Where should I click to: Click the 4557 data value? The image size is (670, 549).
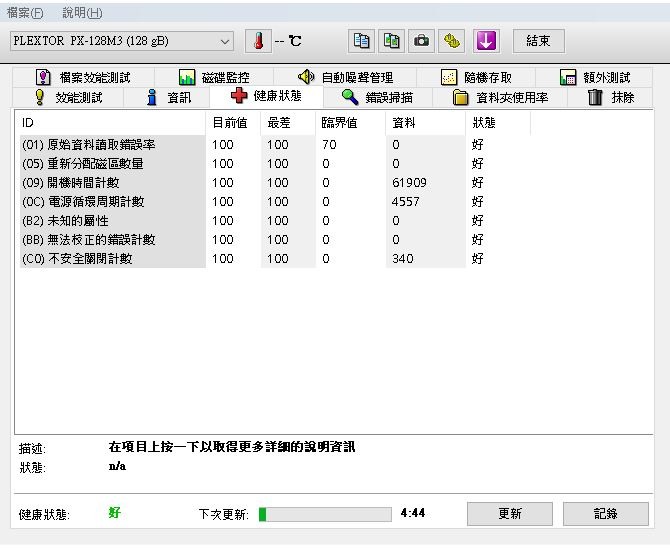406,202
